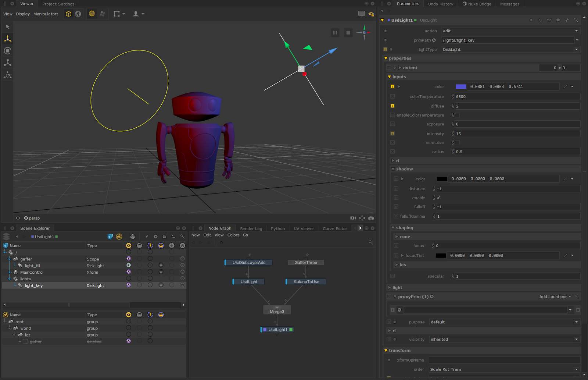The width and height of the screenshot is (588, 380).
Task: Select the translate manipulator tool
Action: [x=7, y=39]
